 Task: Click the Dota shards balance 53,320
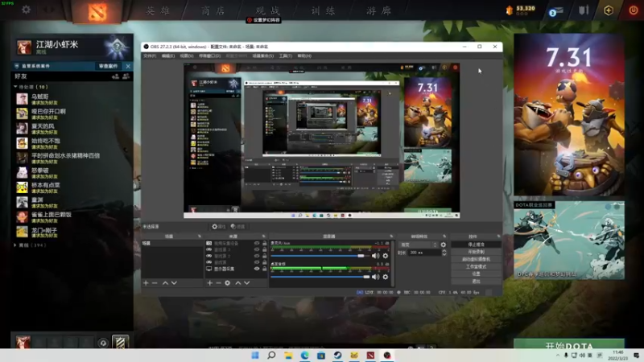(x=521, y=10)
